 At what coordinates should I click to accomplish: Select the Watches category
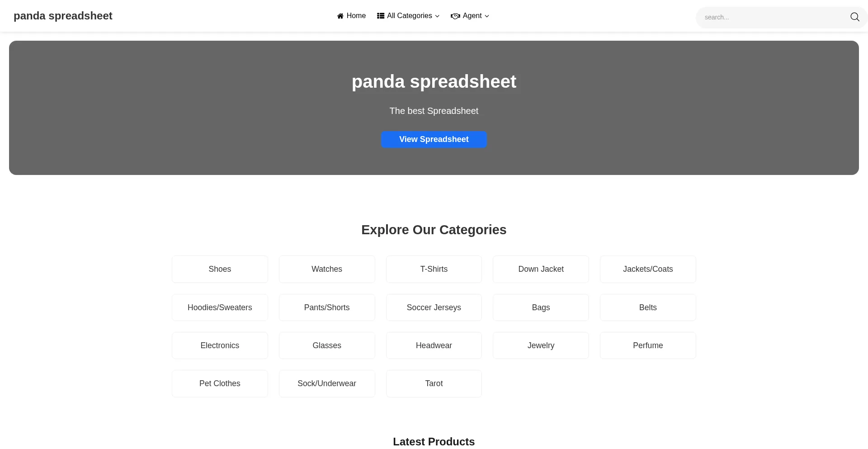[326, 269]
